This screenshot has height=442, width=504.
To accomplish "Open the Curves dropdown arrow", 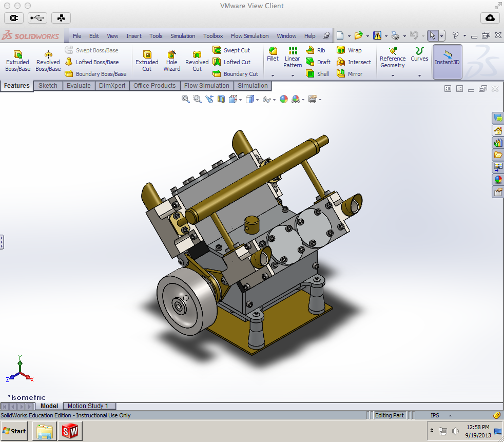I will (419, 75).
